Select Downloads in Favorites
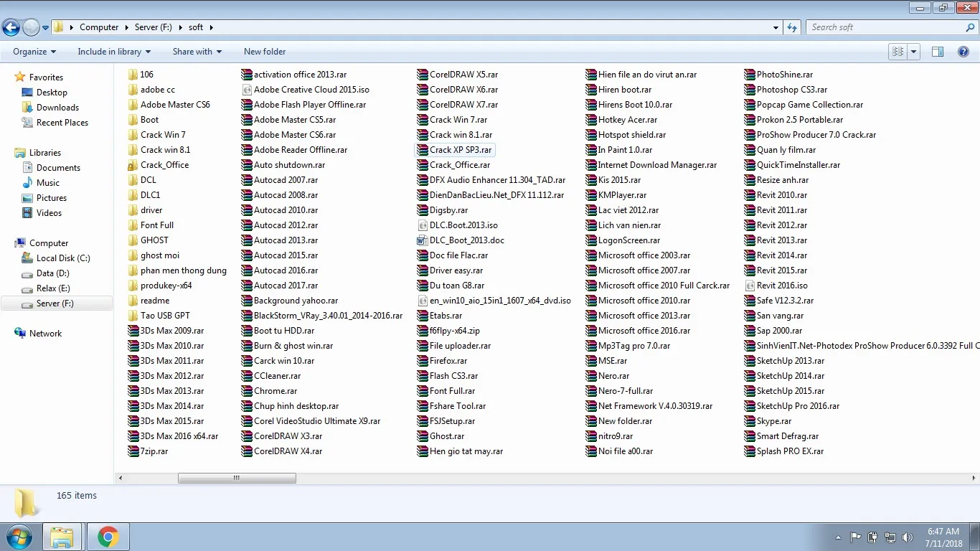The width and height of the screenshot is (980, 551). click(57, 108)
